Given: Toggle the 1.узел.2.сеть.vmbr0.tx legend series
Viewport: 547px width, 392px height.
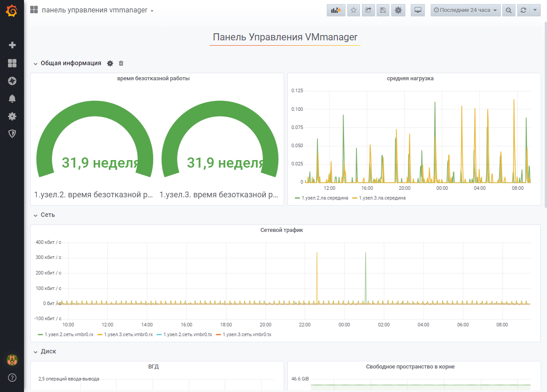Looking at the screenshot, I should (187, 334).
